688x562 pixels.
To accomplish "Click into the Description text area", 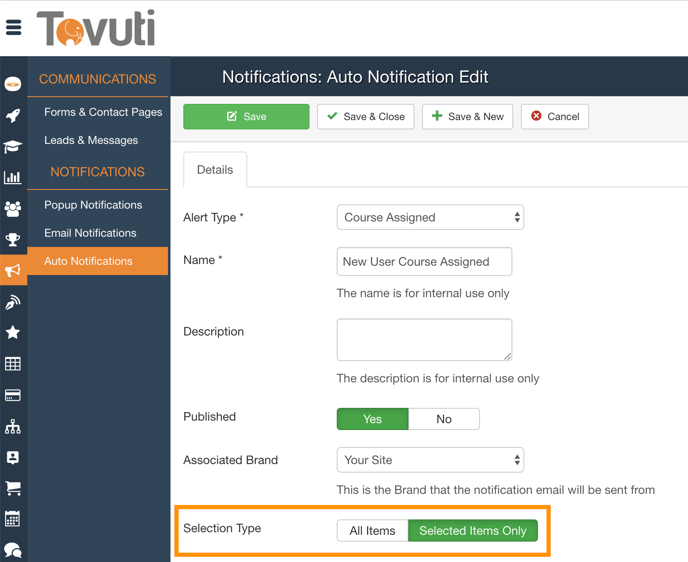I will [424, 340].
